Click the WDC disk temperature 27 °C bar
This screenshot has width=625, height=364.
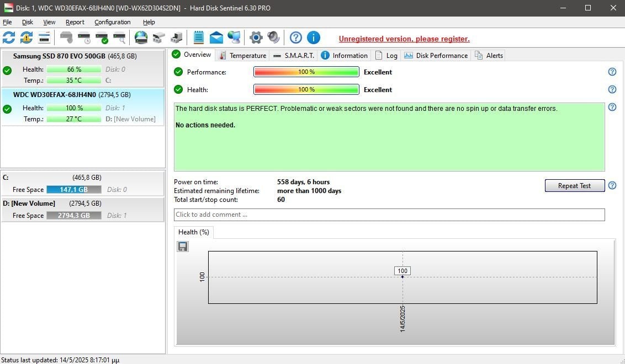point(74,119)
